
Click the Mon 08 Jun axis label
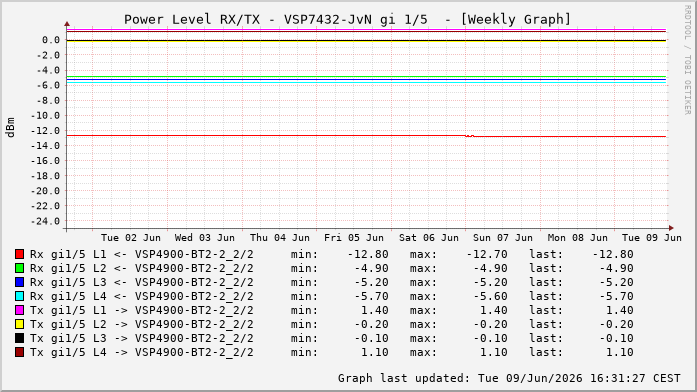tap(577, 238)
